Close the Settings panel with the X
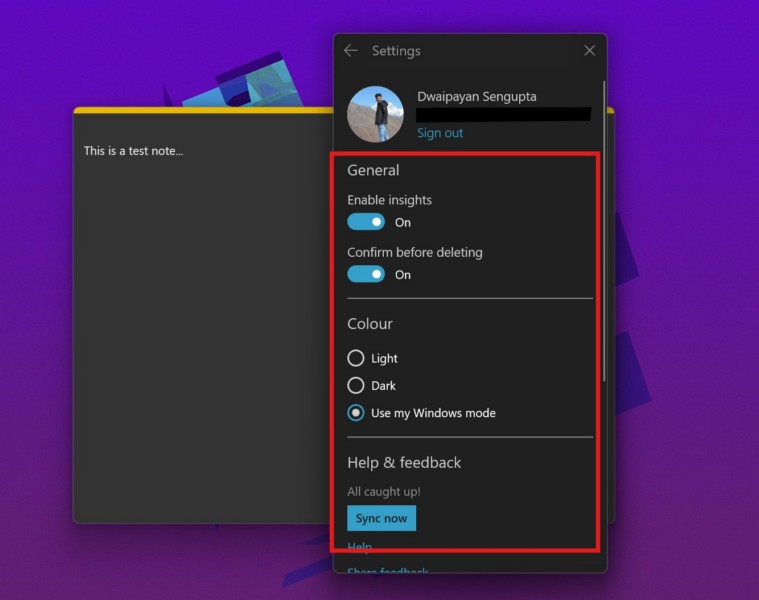 click(589, 51)
